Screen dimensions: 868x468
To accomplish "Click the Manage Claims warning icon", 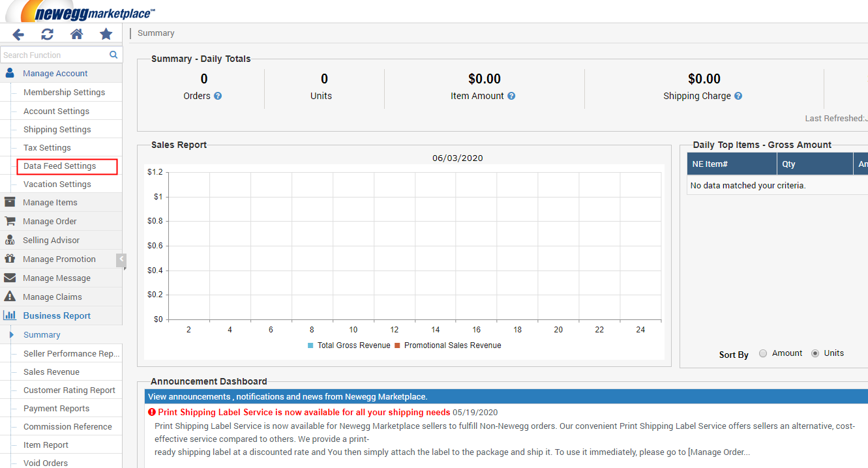I will pyautogui.click(x=10, y=297).
